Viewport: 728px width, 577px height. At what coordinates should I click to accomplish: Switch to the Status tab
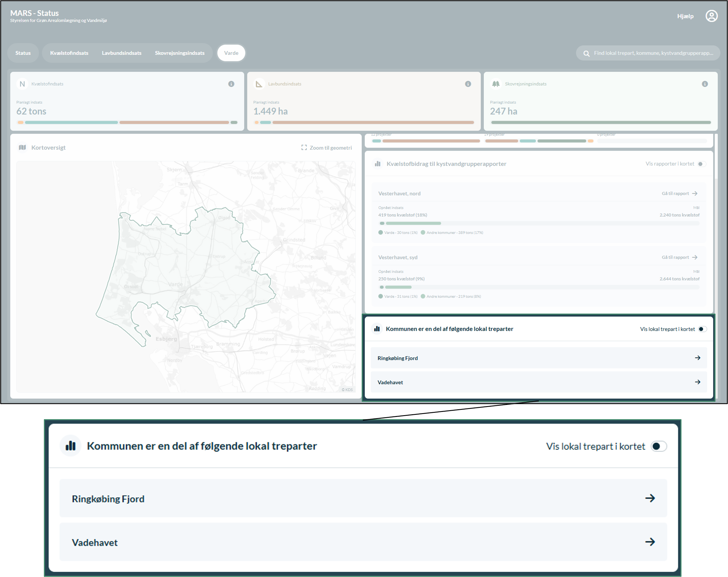(x=23, y=53)
